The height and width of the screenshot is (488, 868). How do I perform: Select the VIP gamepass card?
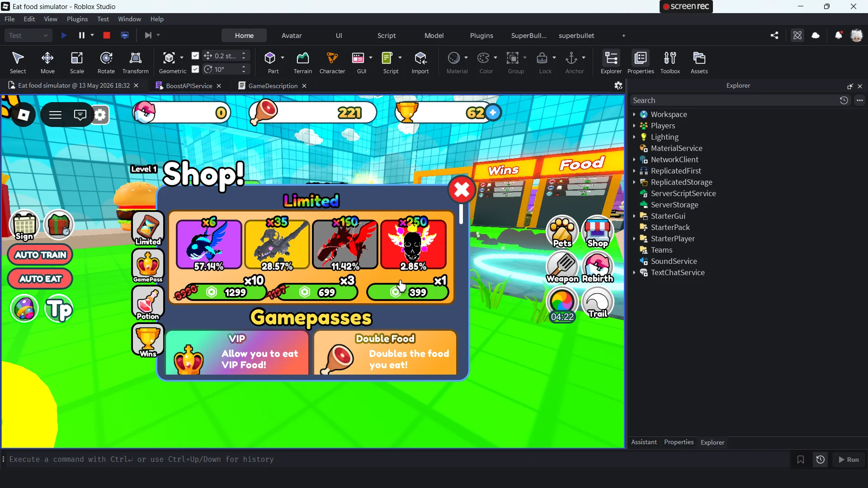pyautogui.click(x=237, y=352)
